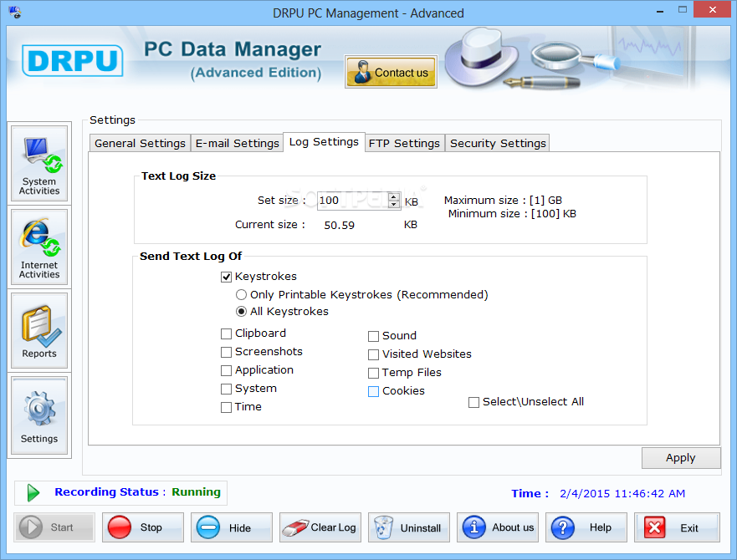The width and height of the screenshot is (737, 560).
Task: Enable the Application checkbox
Action: pyautogui.click(x=226, y=370)
